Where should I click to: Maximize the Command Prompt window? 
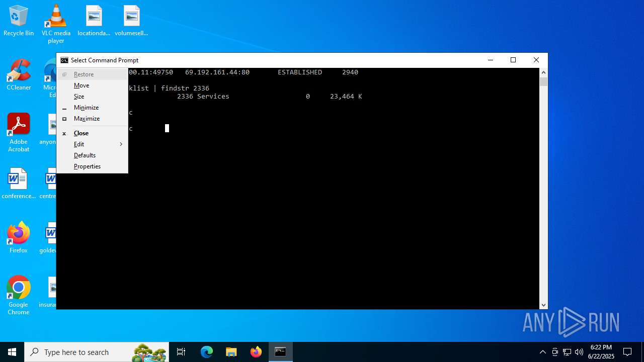point(513,60)
